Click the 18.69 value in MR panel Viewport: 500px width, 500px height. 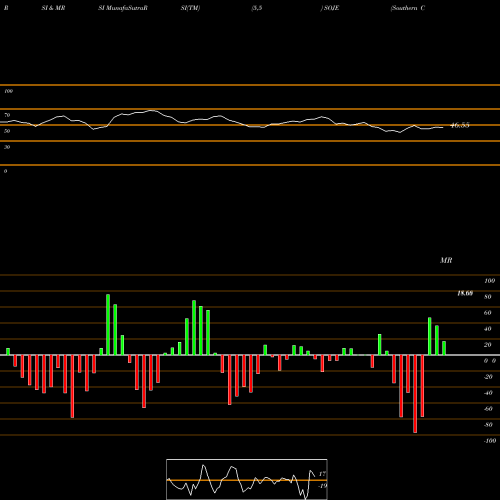pos(465,293)
